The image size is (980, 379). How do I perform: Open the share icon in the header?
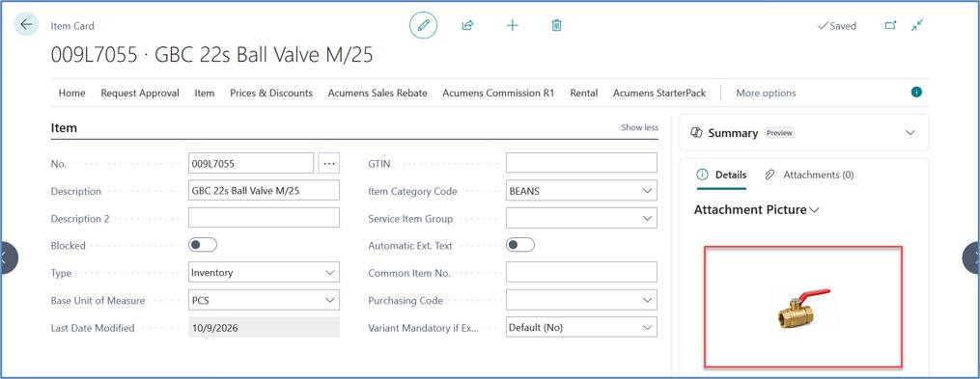click(x=467, y=25)
